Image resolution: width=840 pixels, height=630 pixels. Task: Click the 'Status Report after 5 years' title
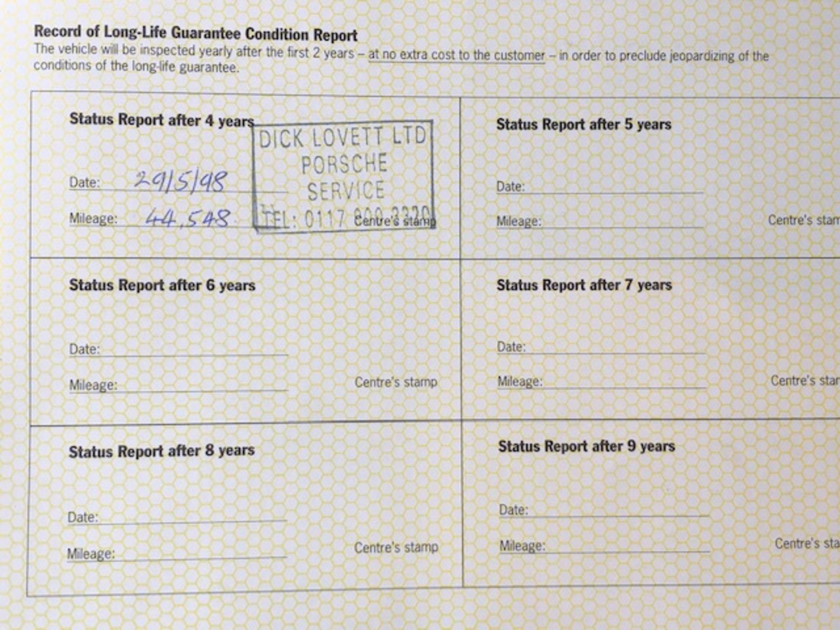(x=584, y=125)
